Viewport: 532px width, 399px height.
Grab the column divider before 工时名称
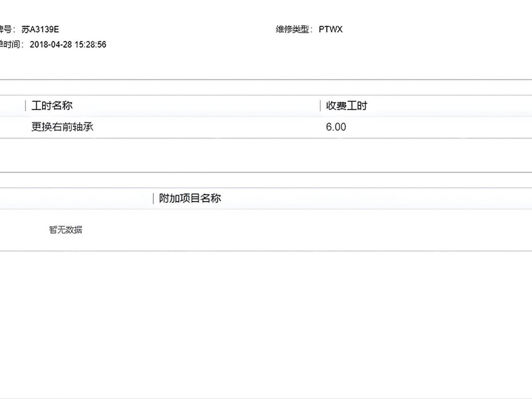click(26, 106)
